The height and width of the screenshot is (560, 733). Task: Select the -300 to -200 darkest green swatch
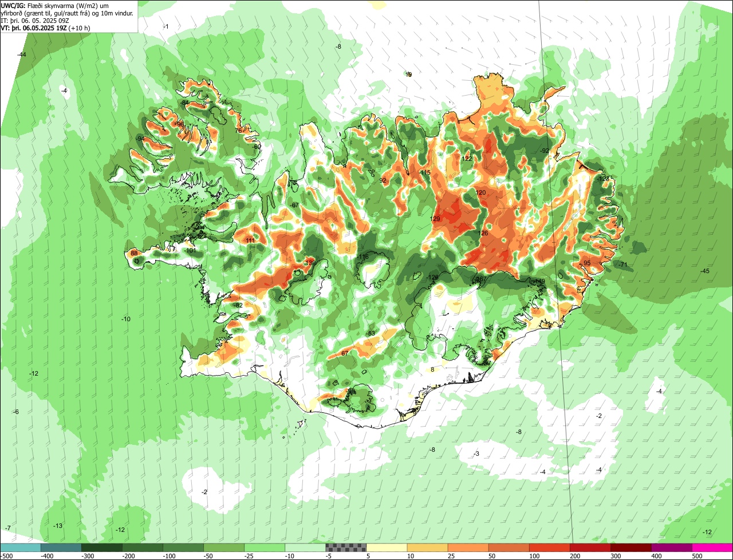pos(102,548)
